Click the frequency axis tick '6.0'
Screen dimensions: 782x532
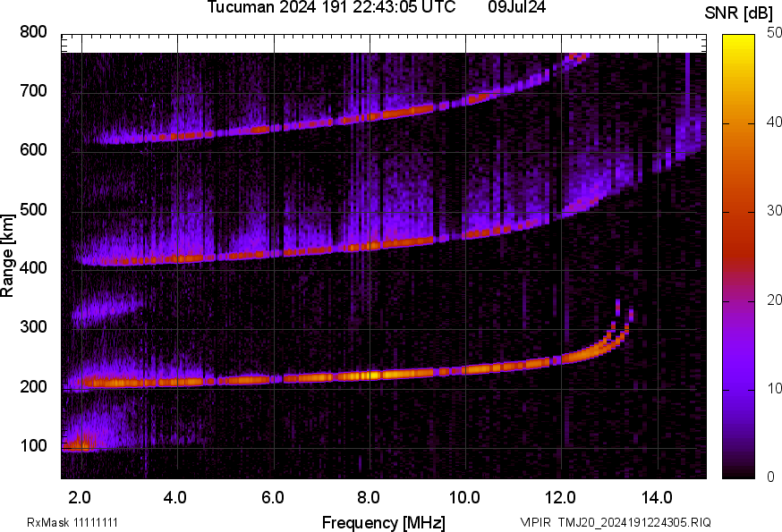[272, 497]
